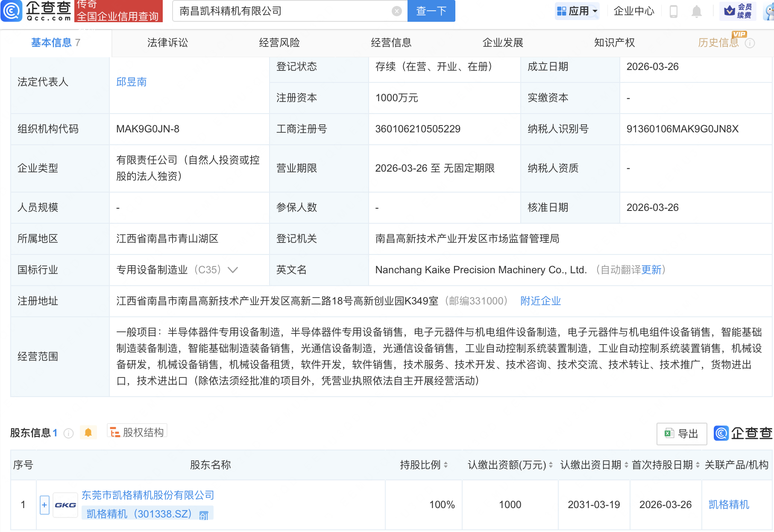Expand the 国标行业 C35 chevron
This screenshot has height=532, width=774.
(233, 270)
